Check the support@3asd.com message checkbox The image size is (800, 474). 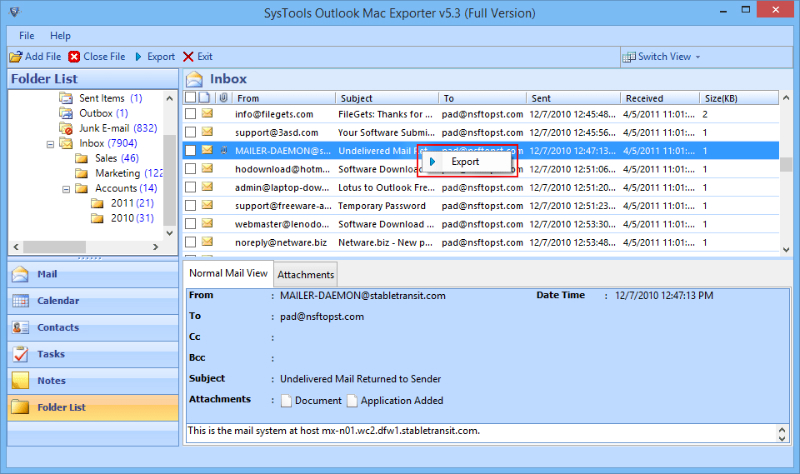point(190,132)
